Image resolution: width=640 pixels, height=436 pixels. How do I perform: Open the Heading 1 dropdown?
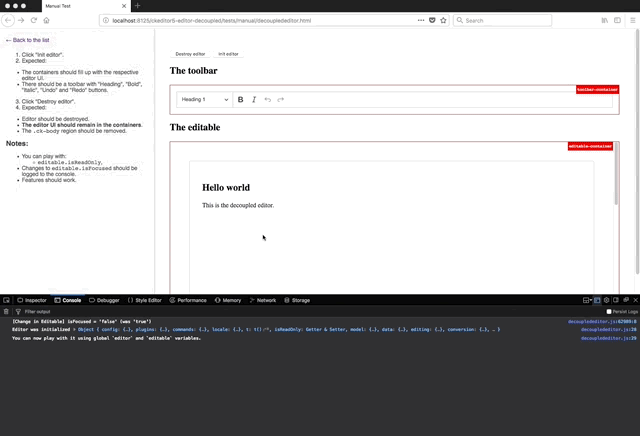tap(204, 100)
